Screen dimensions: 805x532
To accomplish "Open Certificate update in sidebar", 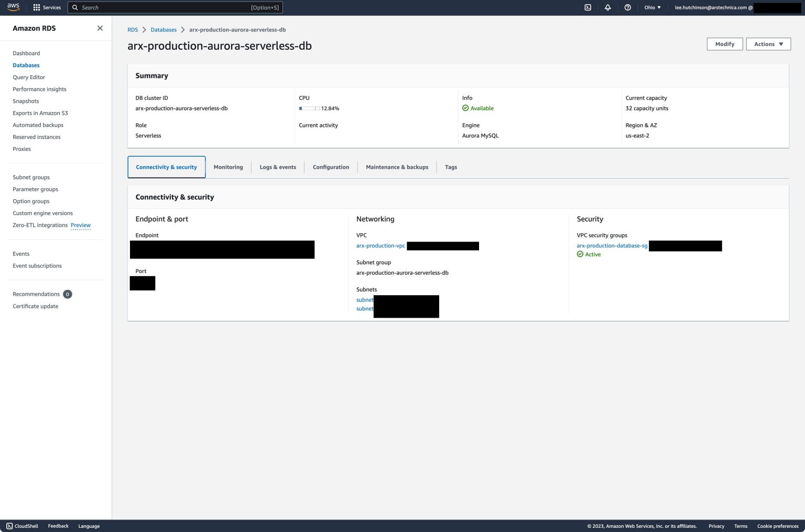I will tap(36, 306).
